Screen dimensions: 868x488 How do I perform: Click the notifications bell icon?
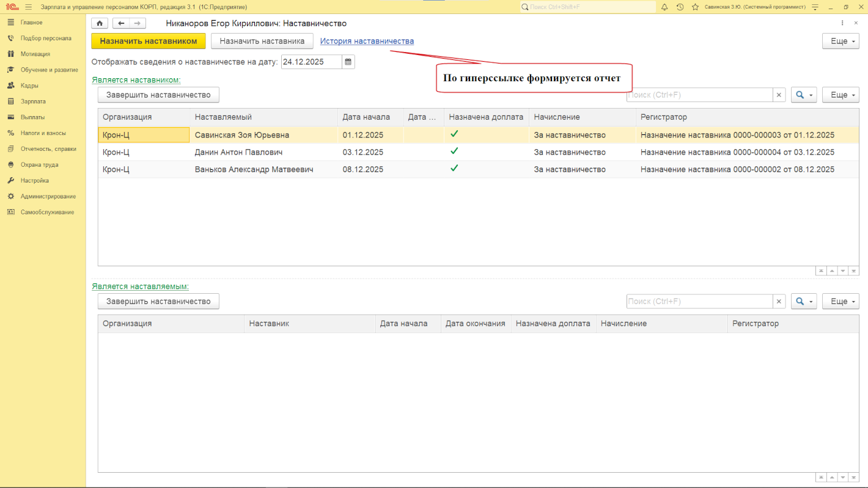[x=664, y=7]
